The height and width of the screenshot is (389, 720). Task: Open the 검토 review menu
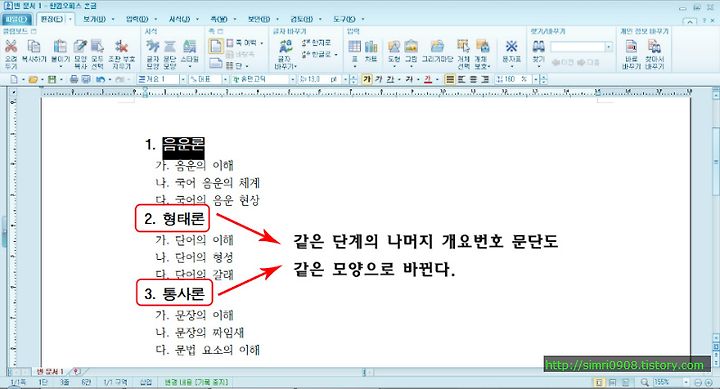(301, 19)
